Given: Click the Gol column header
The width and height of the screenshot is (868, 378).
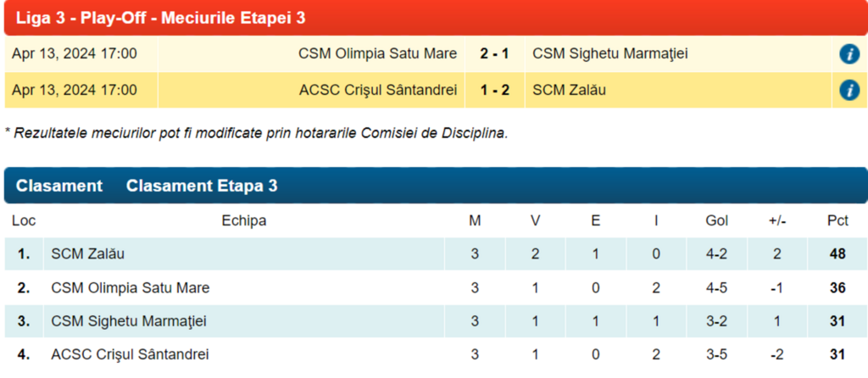Looking at the screenshot, I should point(717,221).
